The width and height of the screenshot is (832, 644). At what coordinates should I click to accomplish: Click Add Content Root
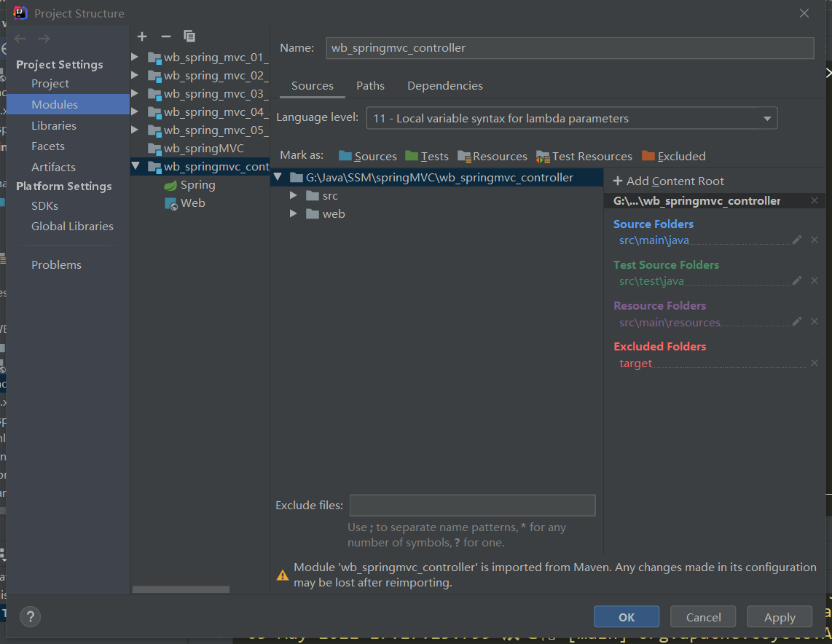(667, 181)
